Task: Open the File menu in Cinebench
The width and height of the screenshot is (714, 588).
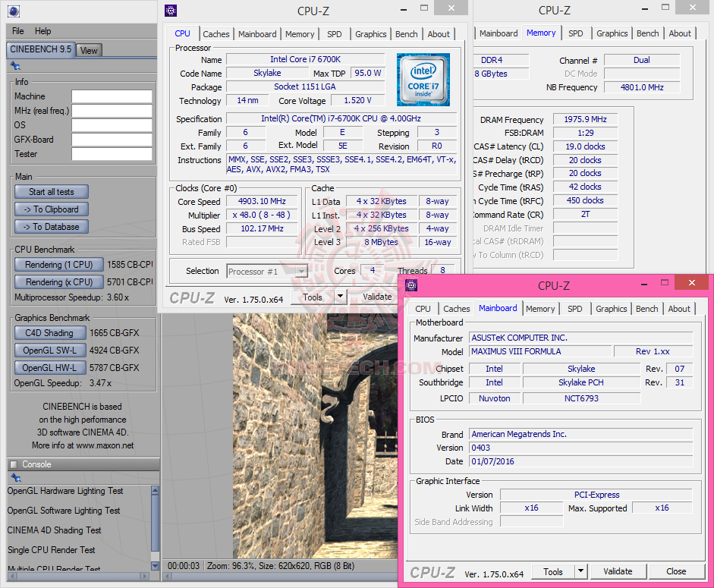Action: pos(18,31)
